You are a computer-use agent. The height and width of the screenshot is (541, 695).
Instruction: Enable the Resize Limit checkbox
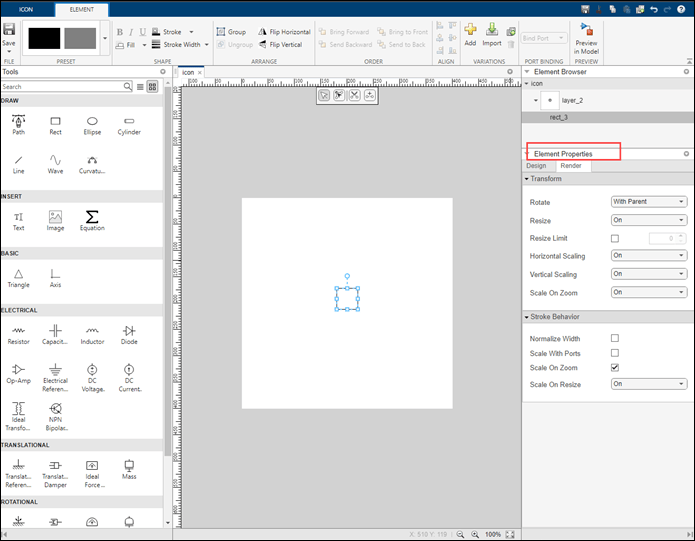point(614,238)
